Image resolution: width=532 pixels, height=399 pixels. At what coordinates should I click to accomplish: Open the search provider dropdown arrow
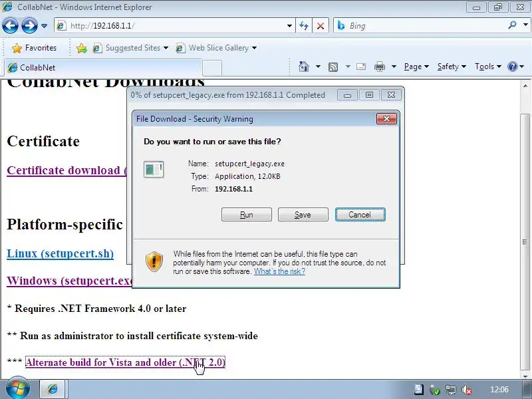(525, 25)
